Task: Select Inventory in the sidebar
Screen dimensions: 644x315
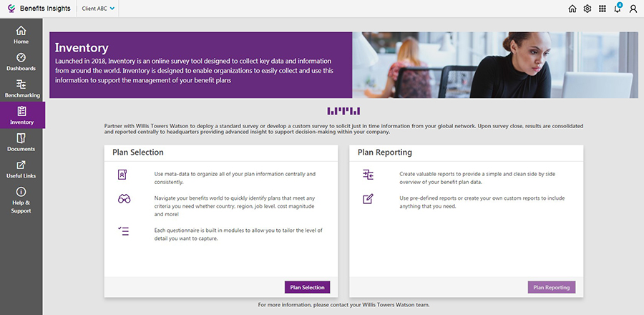Action: point(22,115)
